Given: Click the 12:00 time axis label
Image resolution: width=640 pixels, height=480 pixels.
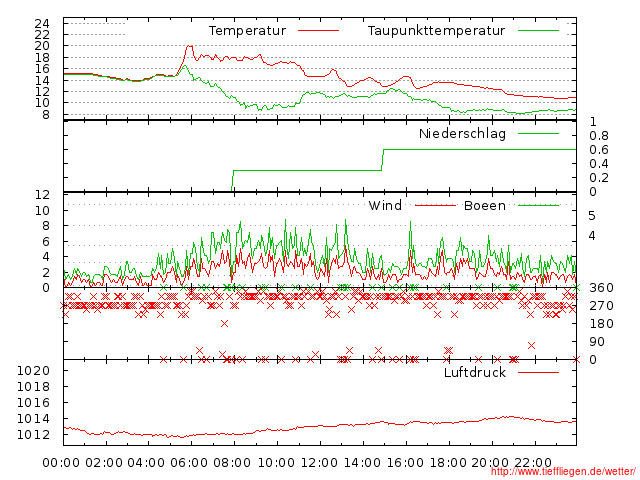Looking at the screenshot, I should [319, 463].
